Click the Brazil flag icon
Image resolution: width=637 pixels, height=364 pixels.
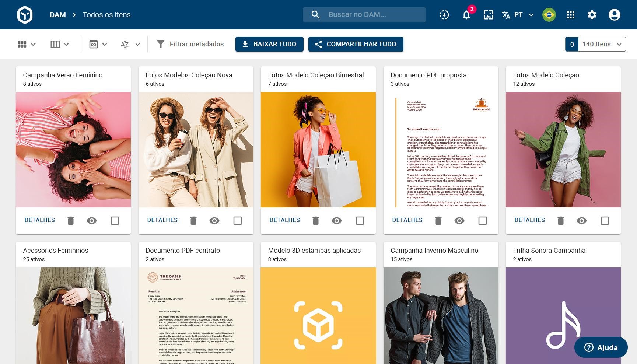tap(549, 15)
